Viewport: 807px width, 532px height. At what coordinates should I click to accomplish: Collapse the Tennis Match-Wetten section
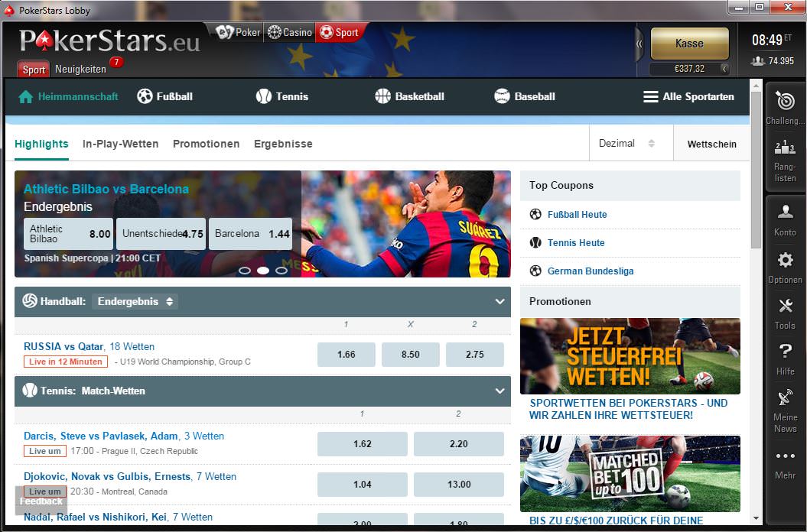499,391
